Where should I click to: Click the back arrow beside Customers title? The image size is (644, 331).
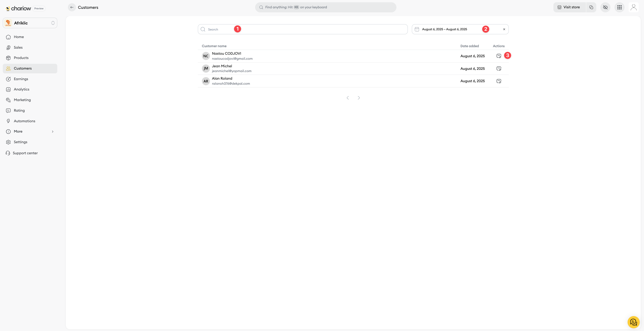[72, 7]
